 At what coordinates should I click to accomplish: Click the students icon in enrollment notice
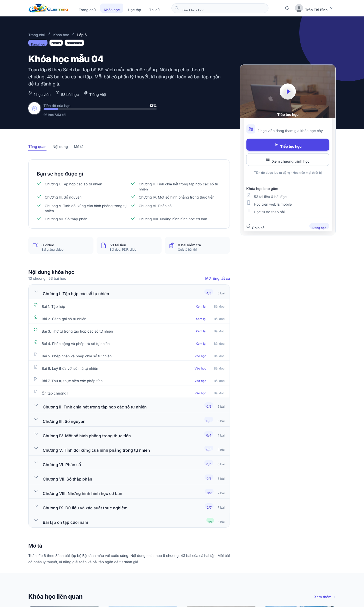tap(251, 129)
